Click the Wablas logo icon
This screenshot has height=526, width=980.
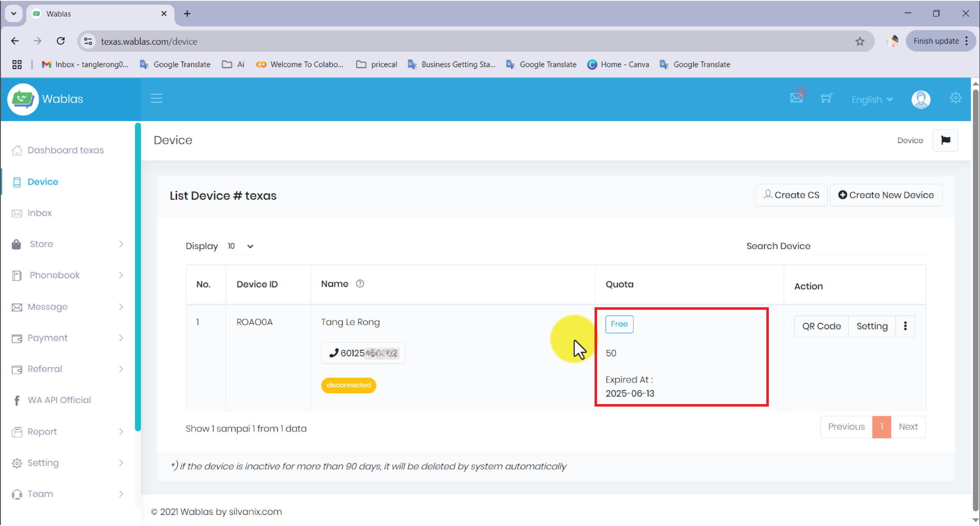23,99
